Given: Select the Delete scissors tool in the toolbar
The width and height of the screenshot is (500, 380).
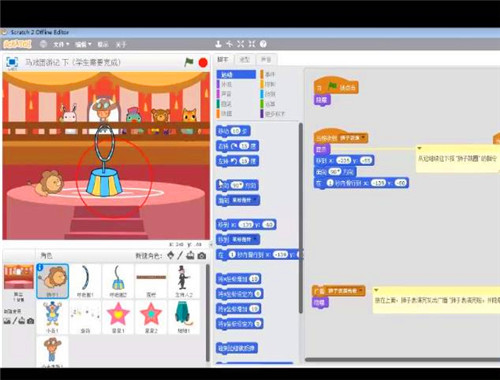Looking at the screenshot, I should click(229, 44).
